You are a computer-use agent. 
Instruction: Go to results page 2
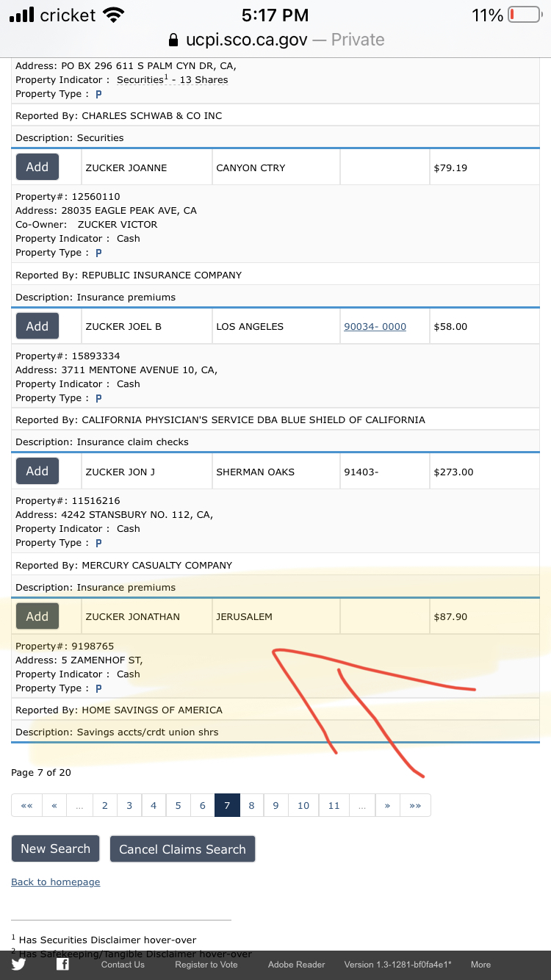(105, 805)
